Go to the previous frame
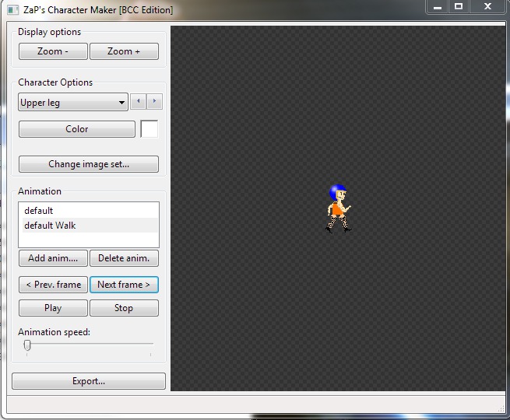Viewport: 510px width, 420px height. (53, 285)
